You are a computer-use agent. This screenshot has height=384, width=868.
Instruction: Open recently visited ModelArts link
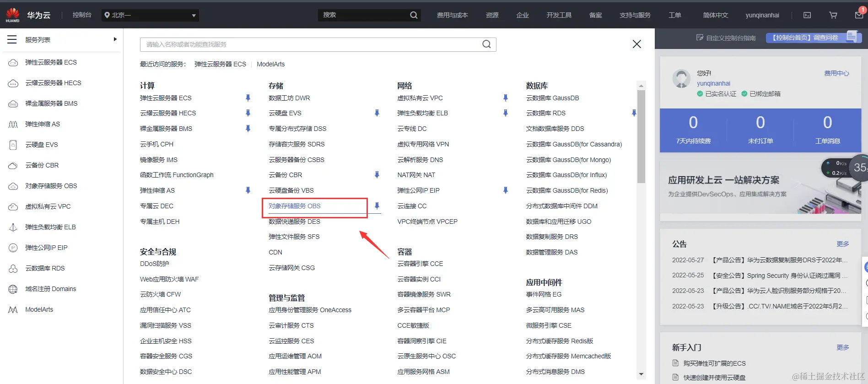click(271, 64)
